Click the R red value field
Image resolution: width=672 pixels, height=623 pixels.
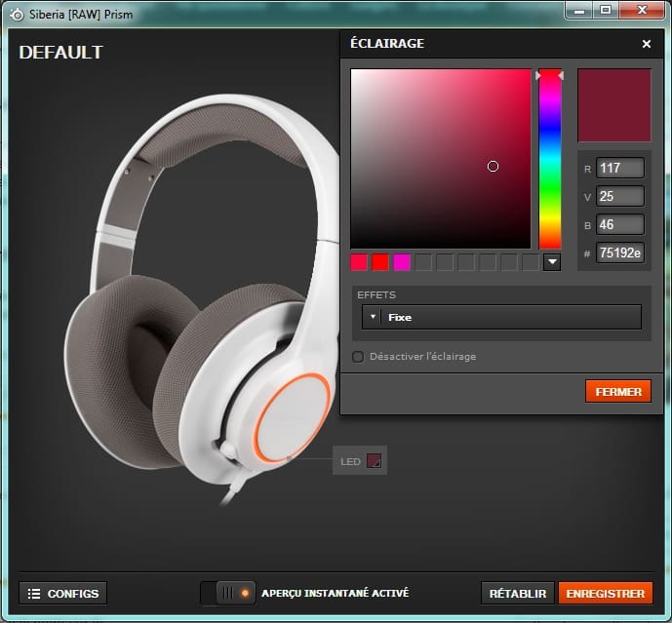(x=620, y=168)
